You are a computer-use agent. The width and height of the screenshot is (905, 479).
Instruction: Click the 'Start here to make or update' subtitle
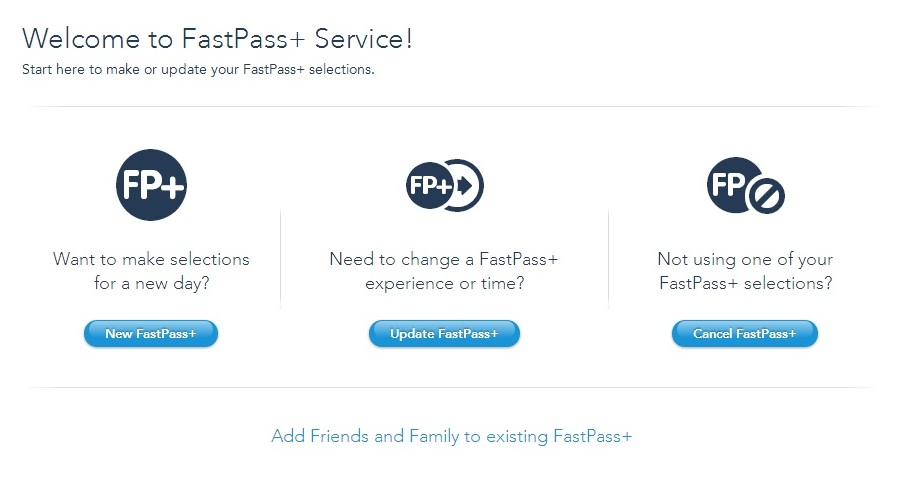[198, 70]
